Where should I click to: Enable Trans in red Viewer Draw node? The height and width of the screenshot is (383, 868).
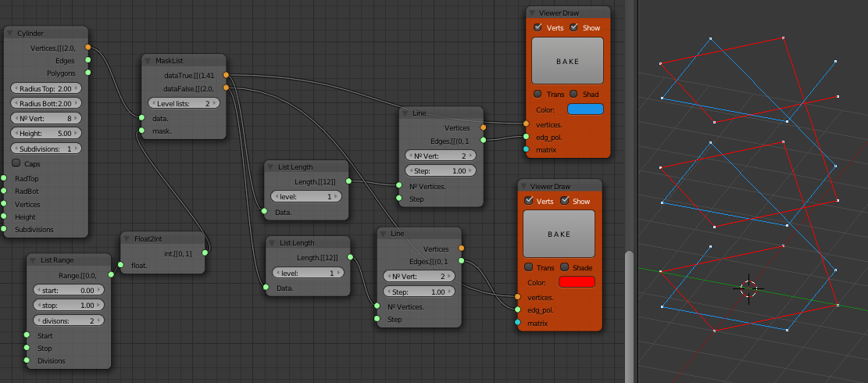tap(529, 267)
